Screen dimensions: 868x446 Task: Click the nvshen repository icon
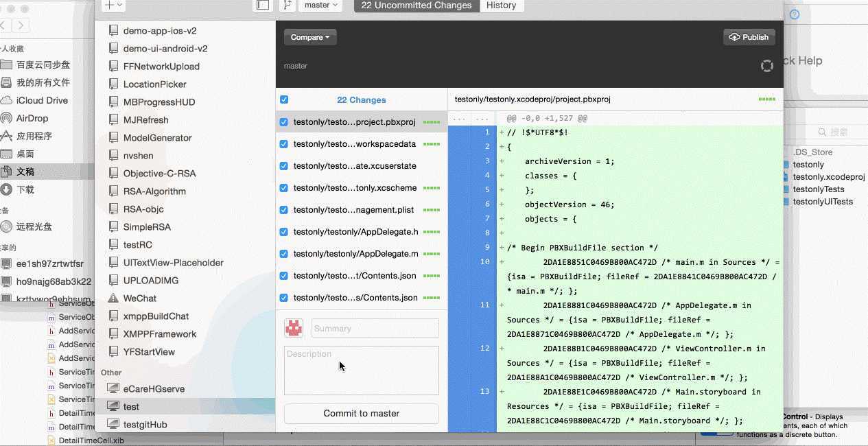click(x=114, y=156)
